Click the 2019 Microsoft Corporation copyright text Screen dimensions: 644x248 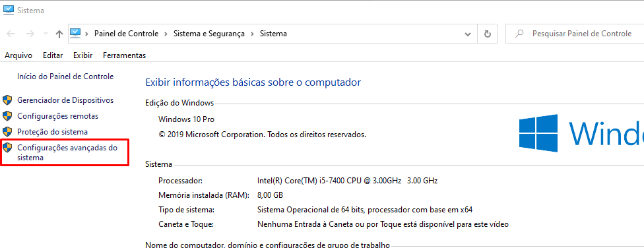pyautogui.click(x=262, y=135)
